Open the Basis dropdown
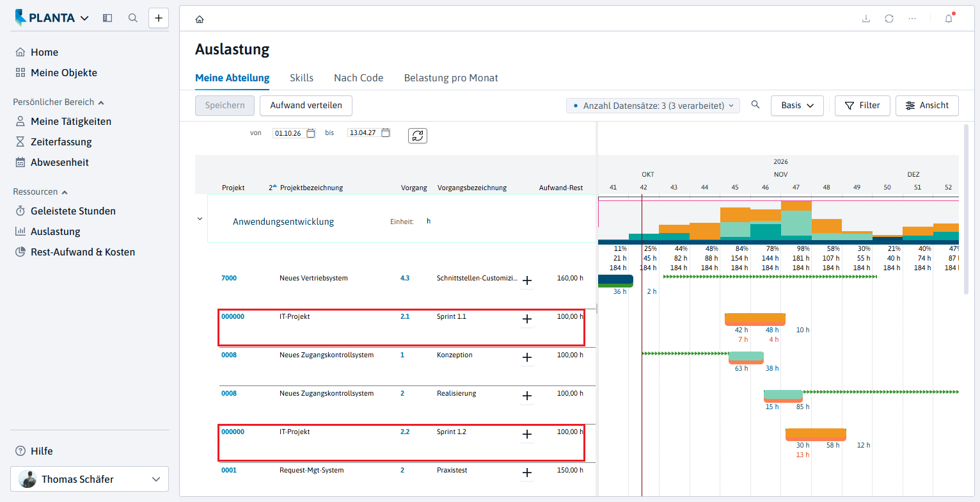The image size is (980, 502). [797, 106]
